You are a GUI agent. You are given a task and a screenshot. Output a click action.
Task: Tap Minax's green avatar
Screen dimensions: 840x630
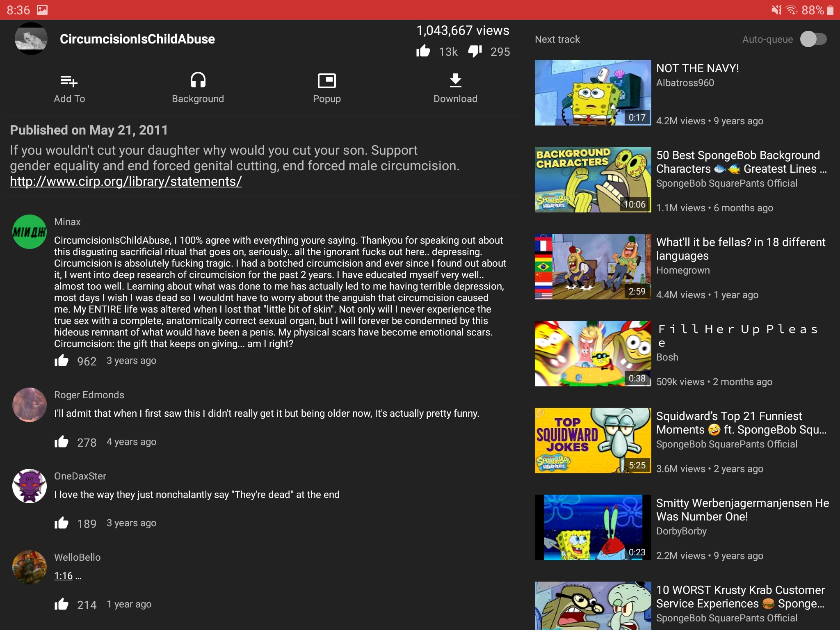(x=30, y=232)
